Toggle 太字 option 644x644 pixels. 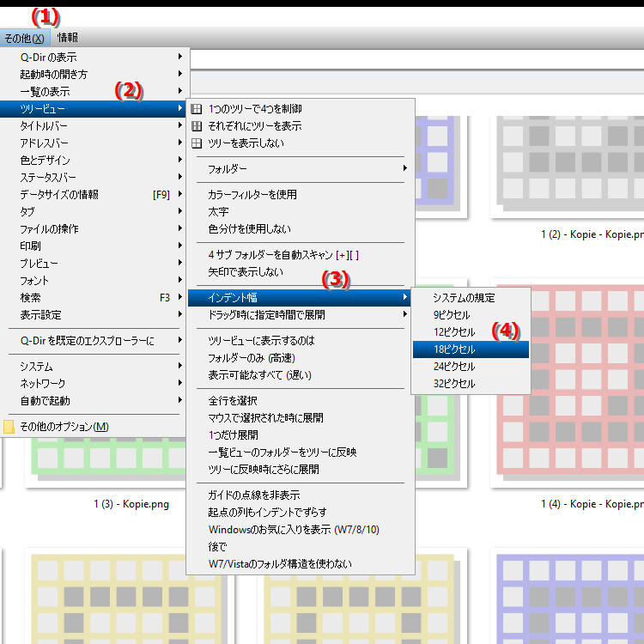[x=301, y=211]
